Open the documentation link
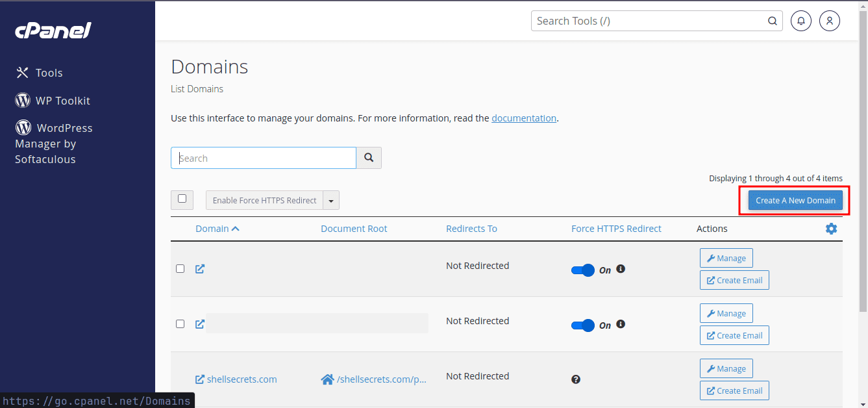Viewport: 868px width, 408px height. pyautogui.click(x=524, y=118)
